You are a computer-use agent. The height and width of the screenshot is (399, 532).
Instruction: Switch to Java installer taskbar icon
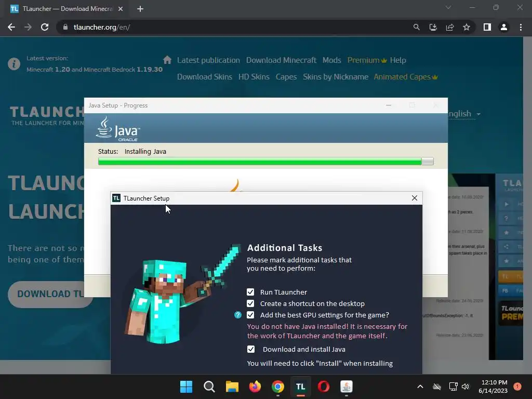(x=347, y=387)
